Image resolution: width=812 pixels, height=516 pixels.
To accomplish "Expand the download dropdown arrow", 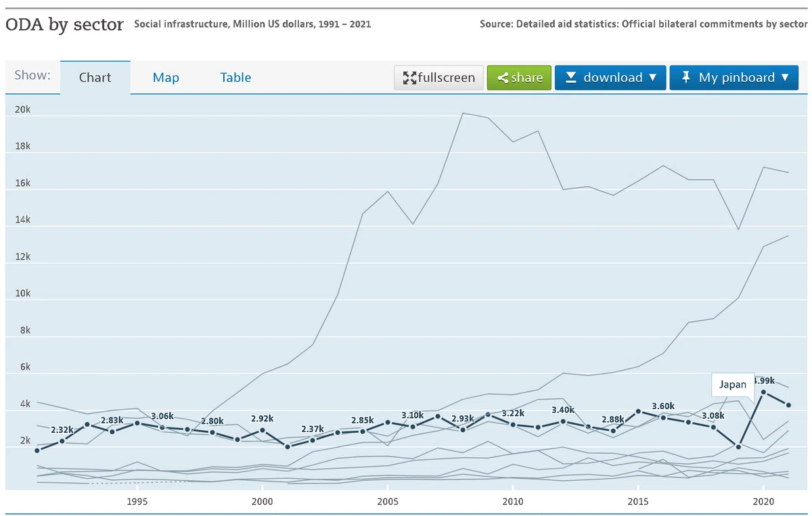I will pos(652,78).
